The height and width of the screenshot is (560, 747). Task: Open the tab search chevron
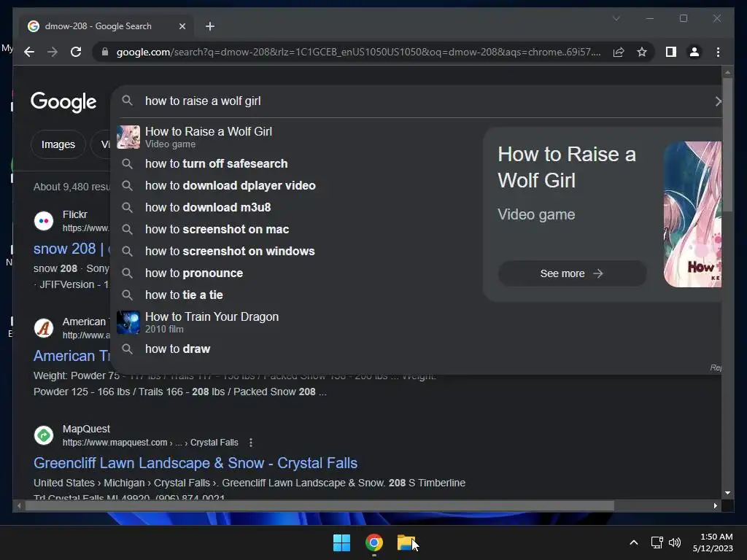click(x=616, y=18)
